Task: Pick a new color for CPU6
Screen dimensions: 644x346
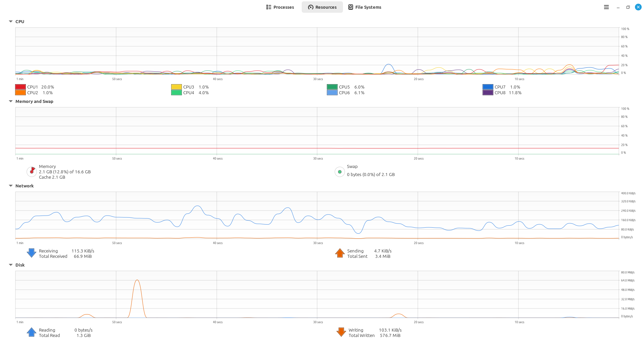Action: coord(332,93)
